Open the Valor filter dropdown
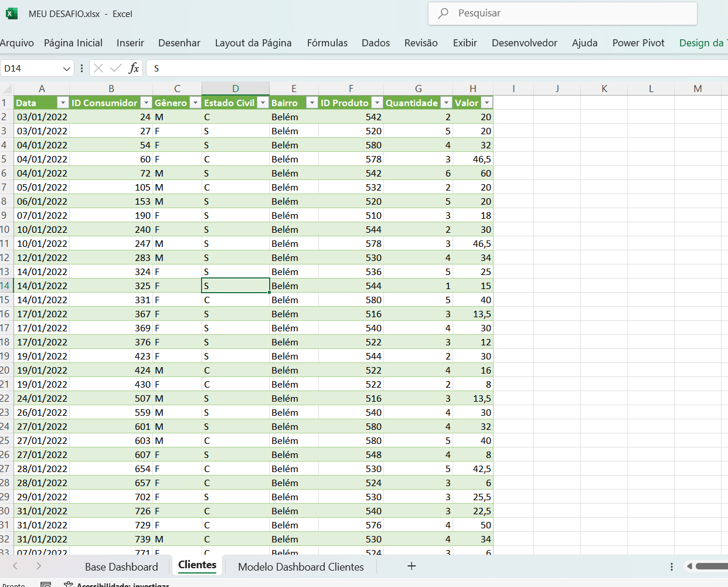 487,103
